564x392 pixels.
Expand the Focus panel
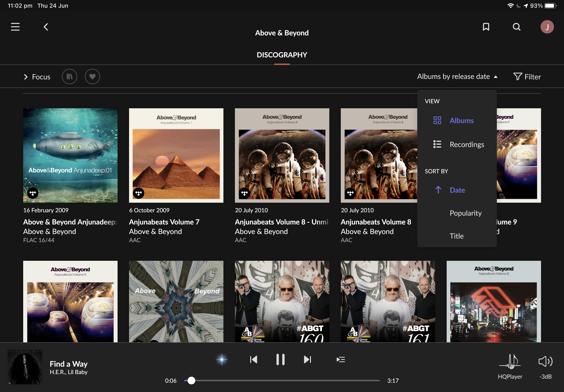(37, 77)
